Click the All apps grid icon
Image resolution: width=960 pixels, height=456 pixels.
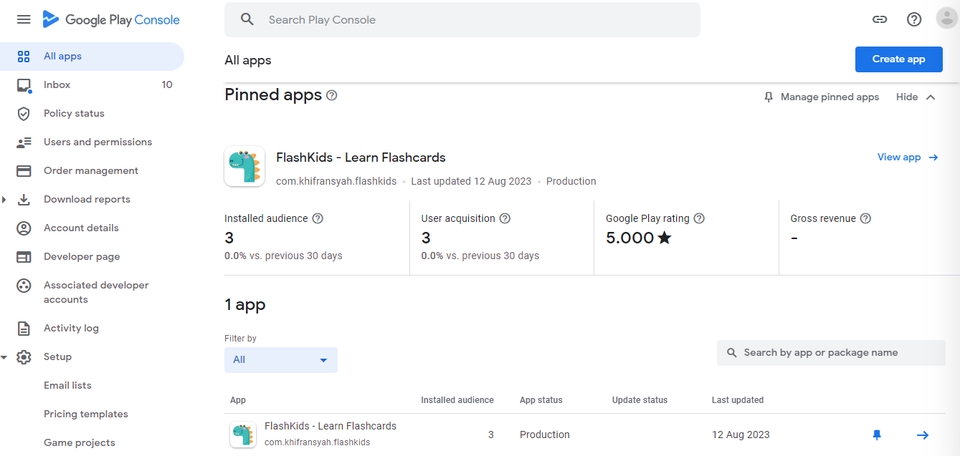pos(24,56)
